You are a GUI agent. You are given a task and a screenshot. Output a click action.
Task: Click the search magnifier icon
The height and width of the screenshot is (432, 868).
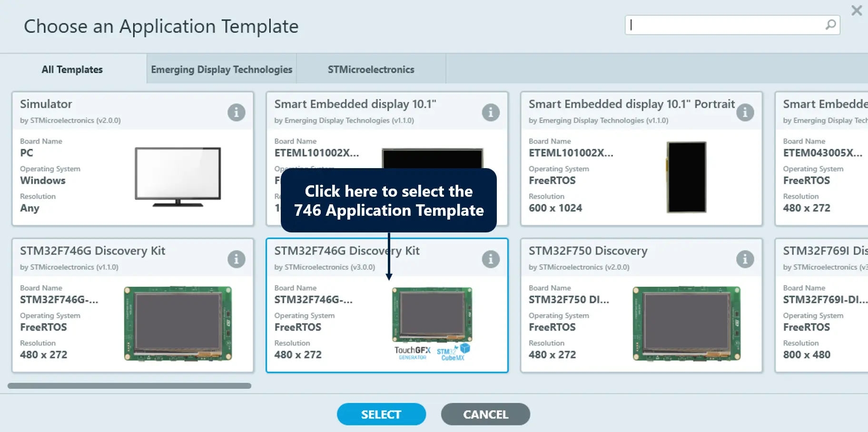(x=830, y=25)
